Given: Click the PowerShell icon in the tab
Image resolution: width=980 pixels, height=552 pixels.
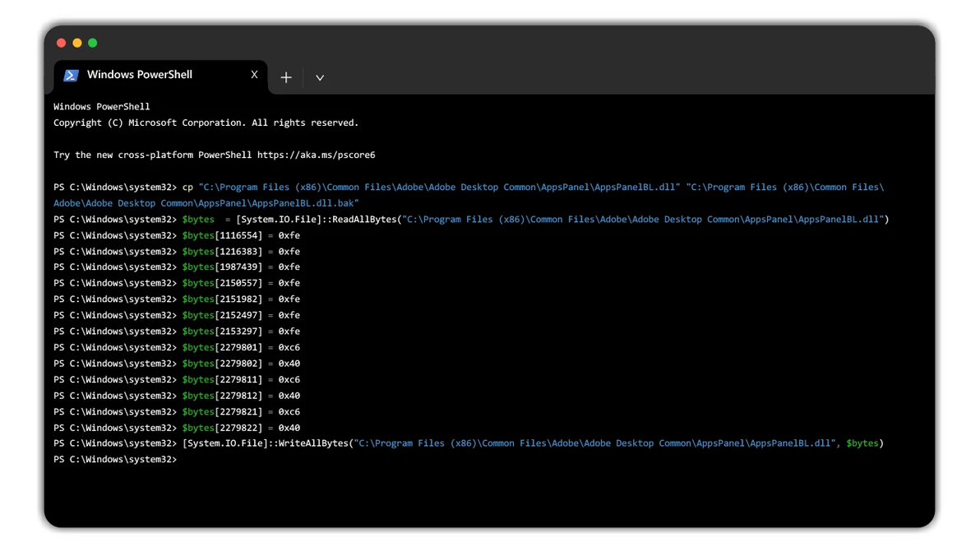Looking at the screenshot, I should pyautogui.click(x=72, y=75).
